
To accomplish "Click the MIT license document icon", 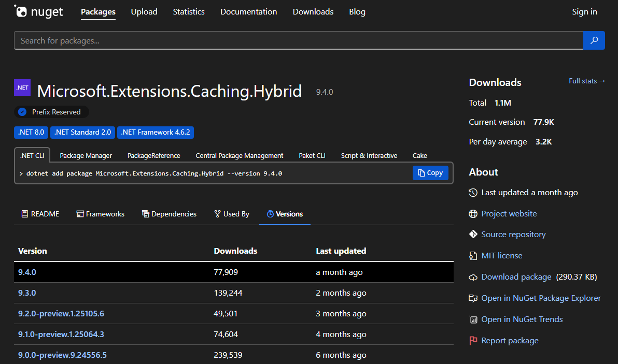I will [x=473, y=256].
